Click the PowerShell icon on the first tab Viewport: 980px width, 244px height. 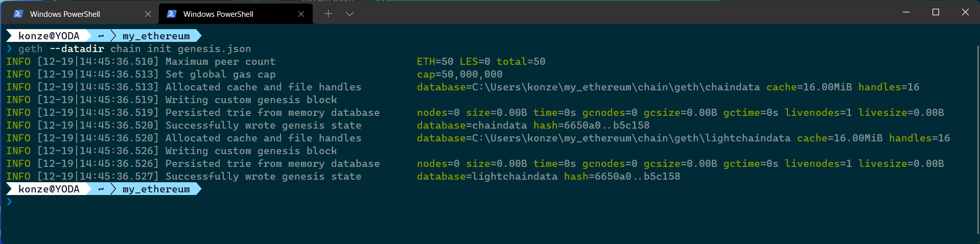click(x=18, y=14)
